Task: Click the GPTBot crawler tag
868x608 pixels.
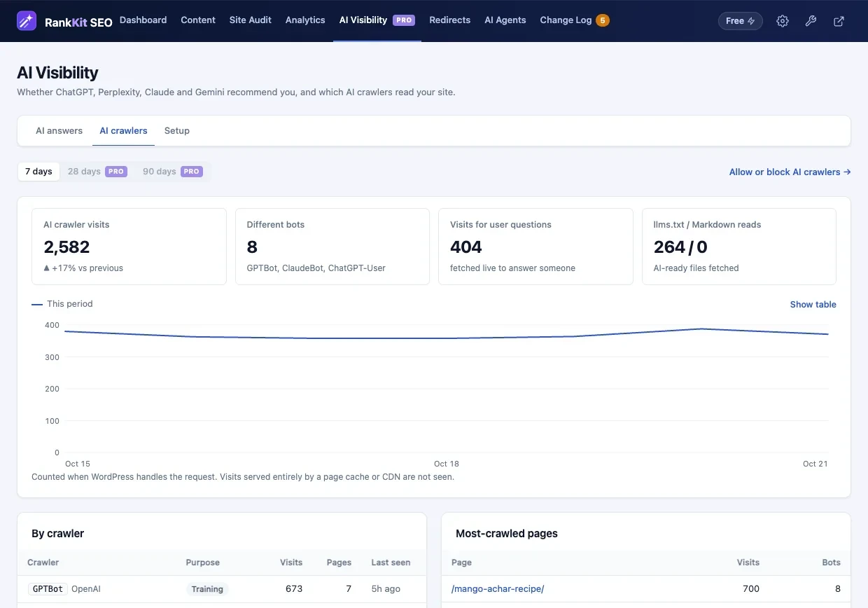Action: 48,589
